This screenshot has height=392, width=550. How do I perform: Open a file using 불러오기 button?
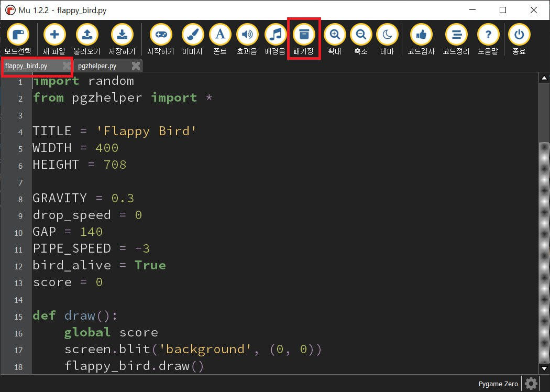(x=87, y=35)
